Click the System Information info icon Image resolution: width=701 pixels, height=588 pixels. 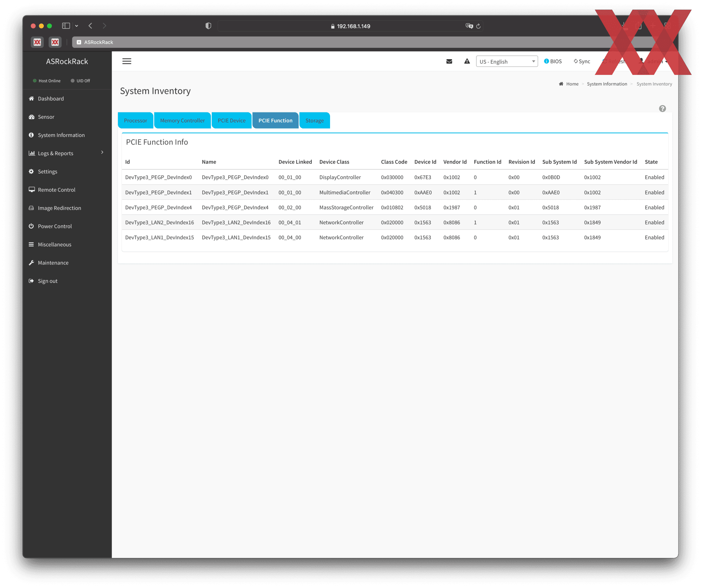point(31,135)
